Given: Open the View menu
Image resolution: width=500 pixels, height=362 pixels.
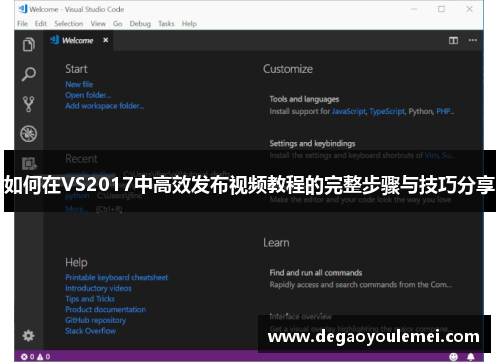Looking at the screenshot, I should pos(98,24).
